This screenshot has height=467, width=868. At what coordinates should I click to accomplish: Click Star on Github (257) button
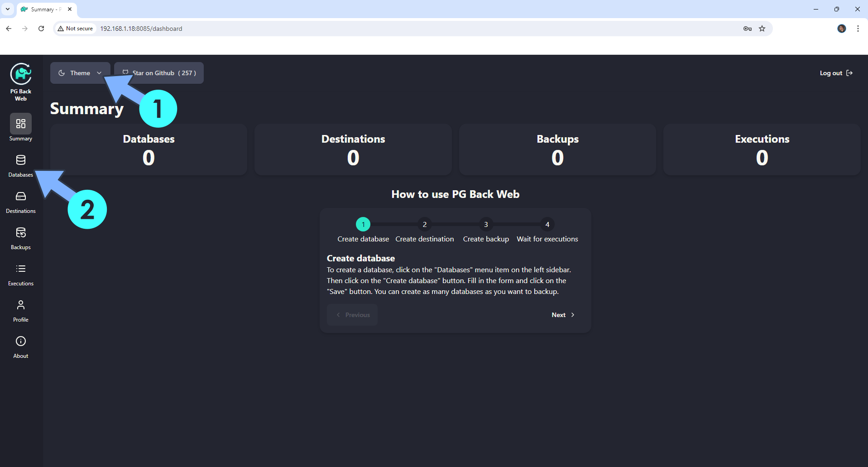[159, 73]
